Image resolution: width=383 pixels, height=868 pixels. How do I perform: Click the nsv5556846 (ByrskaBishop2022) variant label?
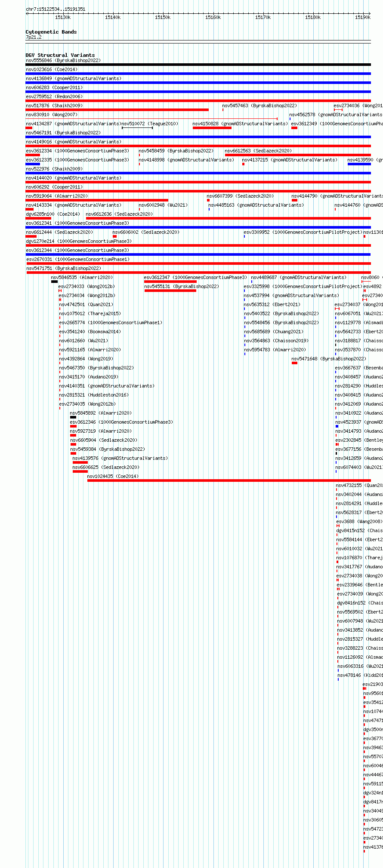63,60
